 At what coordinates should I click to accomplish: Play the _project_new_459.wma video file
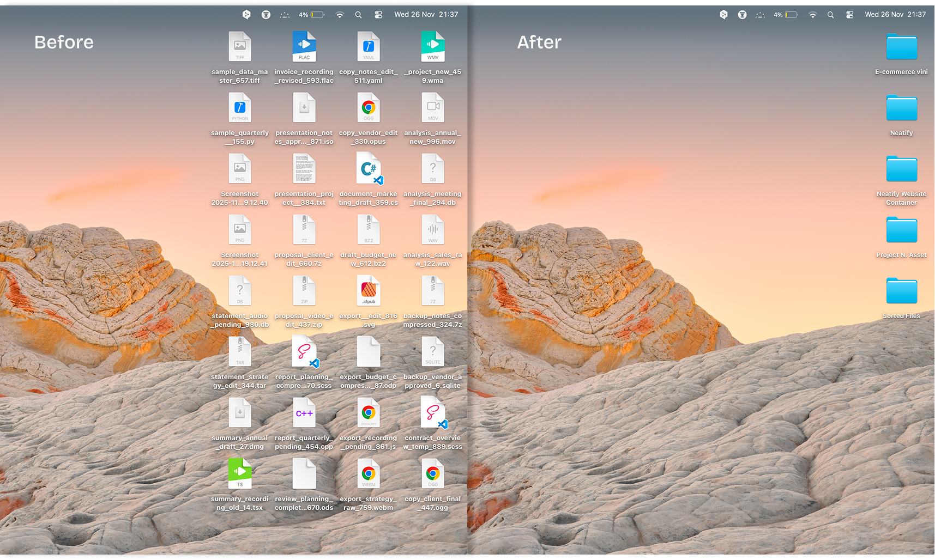(x=432, y=46)
